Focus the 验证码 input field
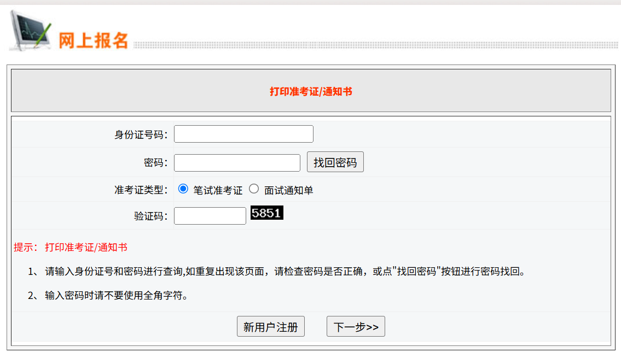 coord(210,216)
